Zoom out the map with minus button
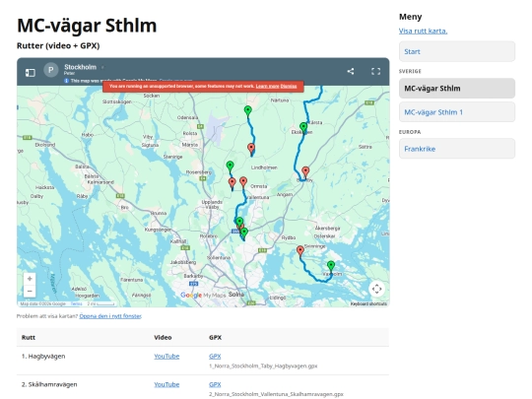 click(30, 291)
